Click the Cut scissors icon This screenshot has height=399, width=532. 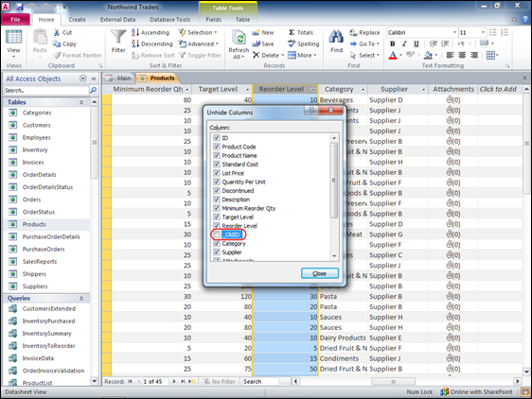(x=57, y=32)
